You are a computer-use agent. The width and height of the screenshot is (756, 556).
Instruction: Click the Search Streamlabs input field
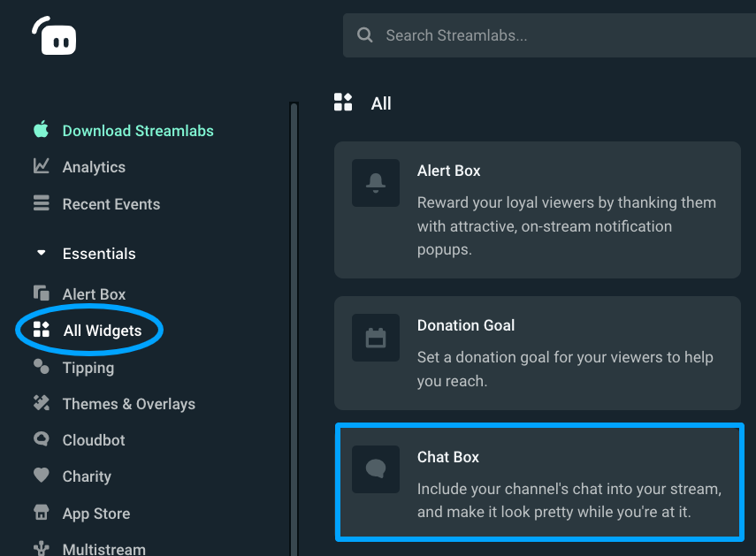click(549, 35)
